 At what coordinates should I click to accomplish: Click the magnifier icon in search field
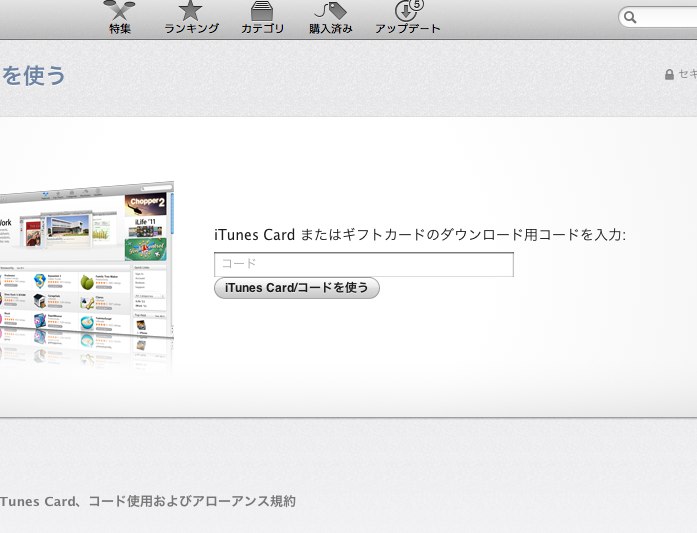pyautogui.click(x=630, y=17)
